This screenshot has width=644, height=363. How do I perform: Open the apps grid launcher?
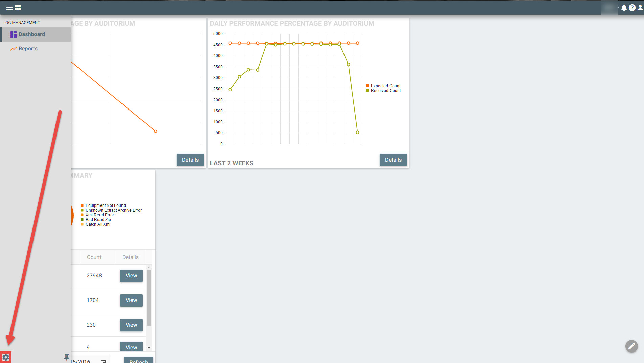click(18, 7)
